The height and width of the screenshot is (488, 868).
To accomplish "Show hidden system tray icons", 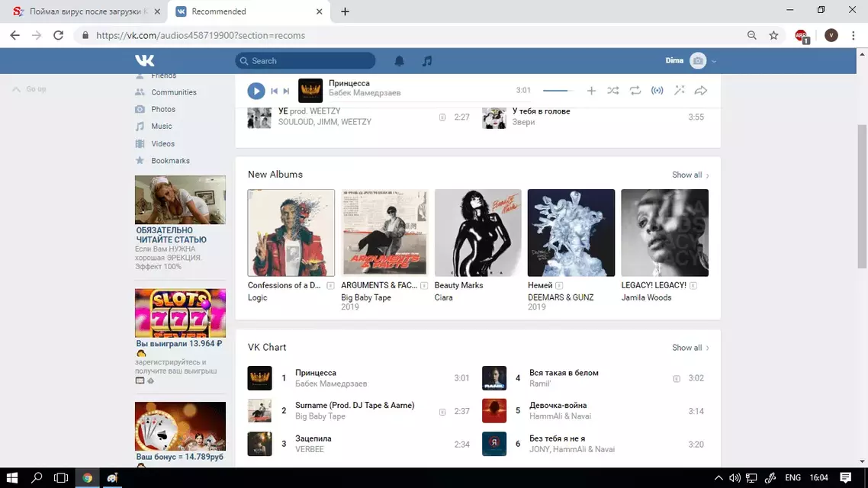I will (x=719, y=478).
